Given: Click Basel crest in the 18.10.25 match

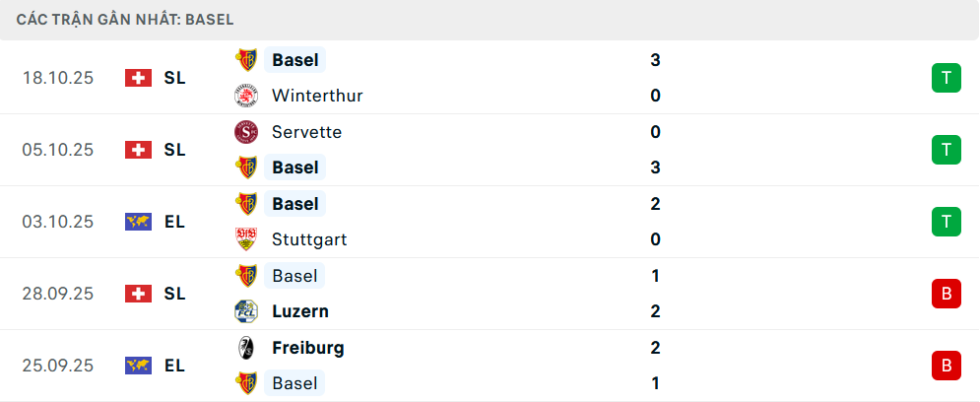Looking at the screenshot, I should 245,60.
